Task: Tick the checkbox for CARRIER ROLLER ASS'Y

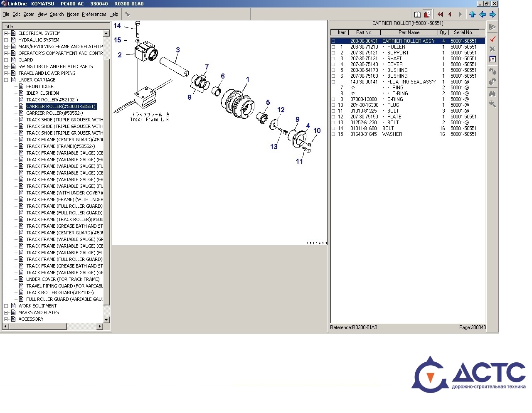Action: coord(333,41)
